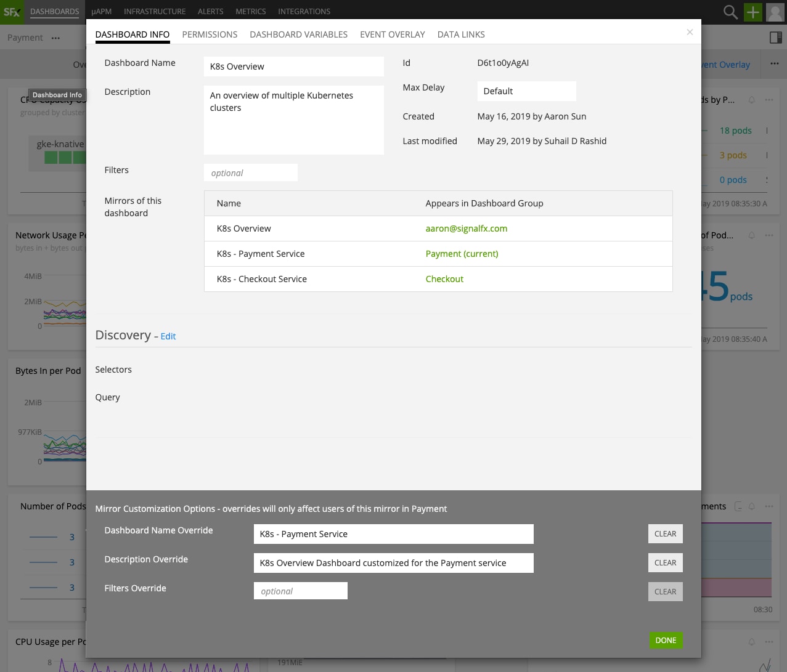The image size is (787, 672).
Task: Click the SFx logo icon
Action: point(12,12)
